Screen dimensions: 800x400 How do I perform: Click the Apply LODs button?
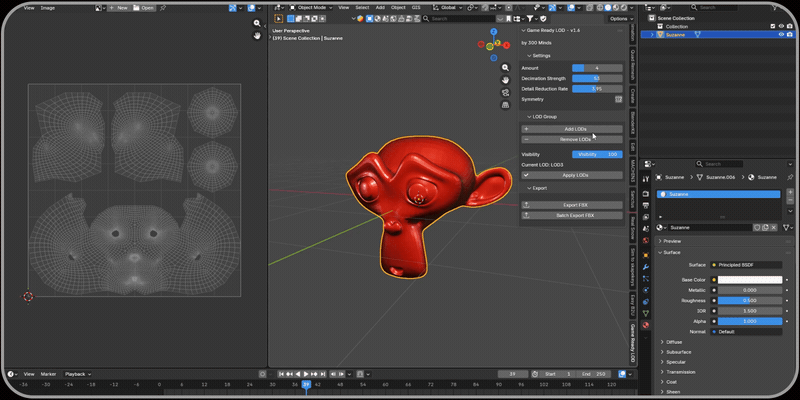(x=572, y=175)
